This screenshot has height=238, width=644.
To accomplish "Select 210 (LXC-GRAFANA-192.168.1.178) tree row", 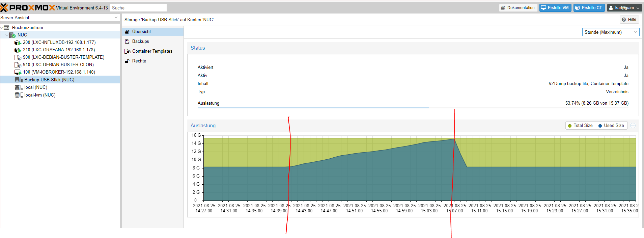I will [x=60, y=50].
